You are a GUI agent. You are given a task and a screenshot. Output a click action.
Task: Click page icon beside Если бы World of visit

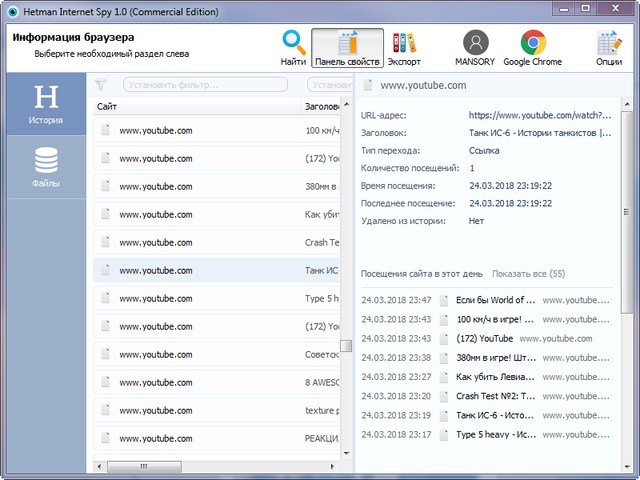tap(444, 300)
